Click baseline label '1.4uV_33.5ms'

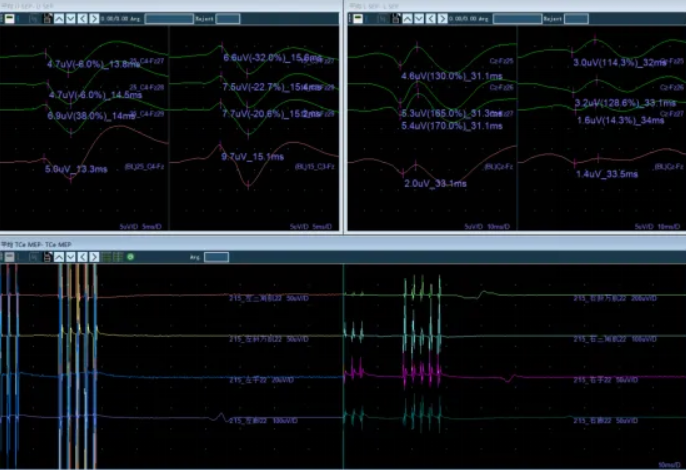coord(607,174)
